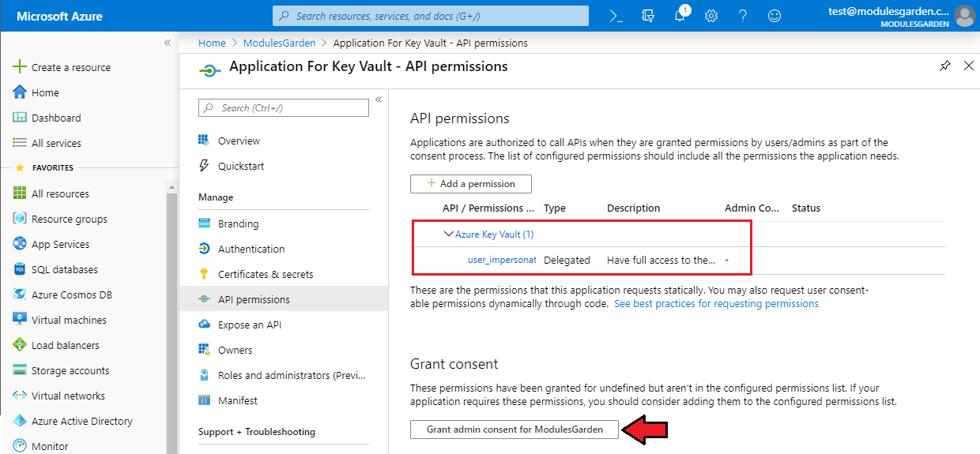Open the Azure Key Vault (1) link
The height and width of the screenshot is (454, 980).
point(495,234)
